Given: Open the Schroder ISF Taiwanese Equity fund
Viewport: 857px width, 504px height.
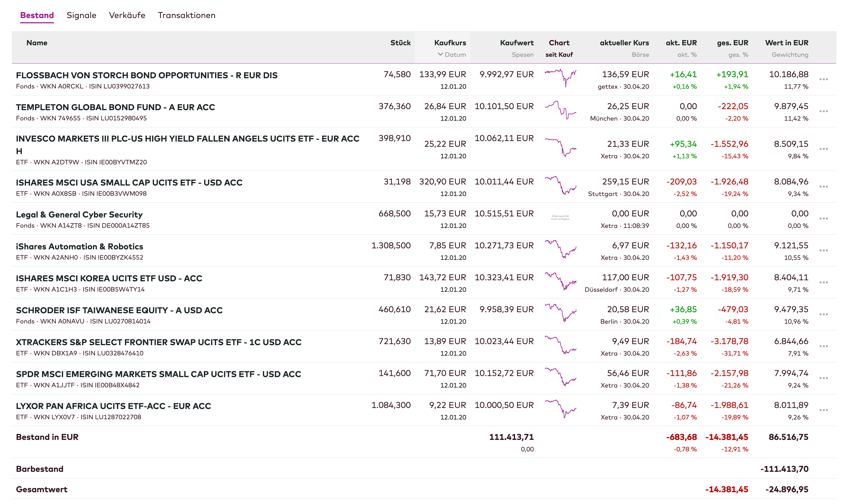Looking at the screenshot, I should pos(119,310).
